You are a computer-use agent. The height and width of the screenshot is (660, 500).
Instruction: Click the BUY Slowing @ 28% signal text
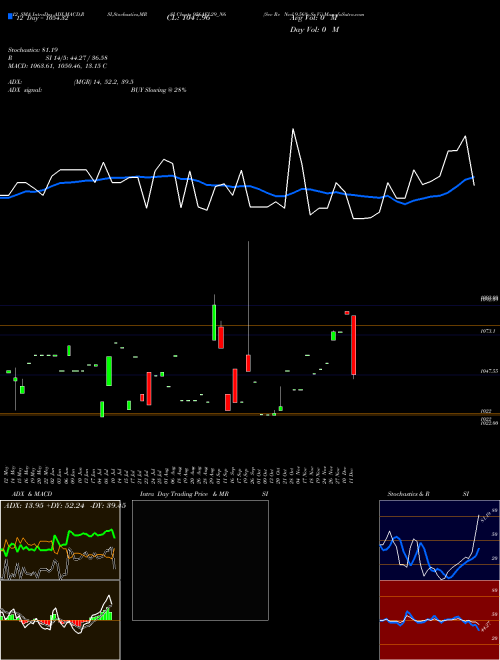pos(159,90)
